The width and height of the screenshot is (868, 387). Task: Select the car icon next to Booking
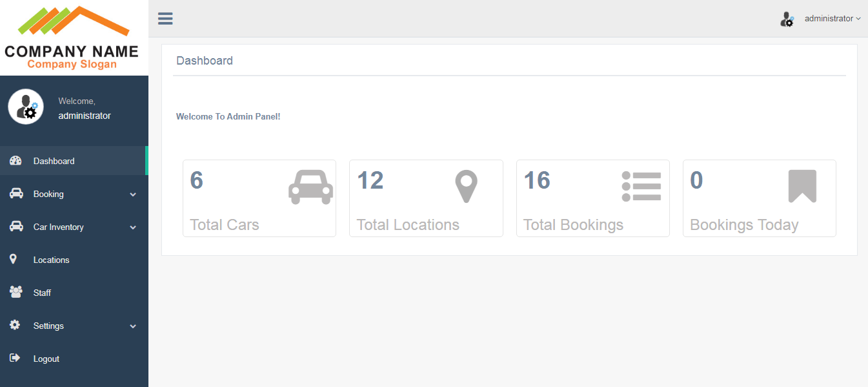[15, 193]
